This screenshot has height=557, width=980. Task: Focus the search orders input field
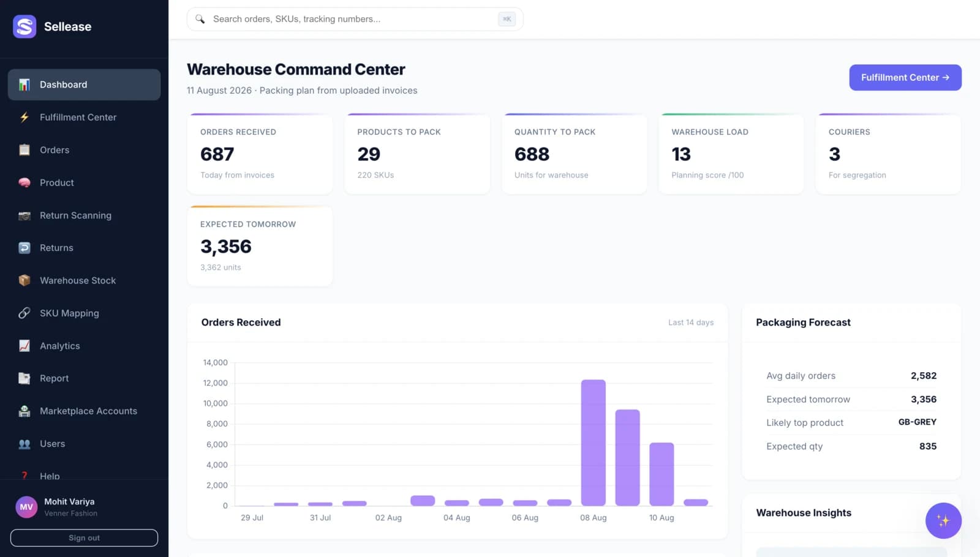tap(355, 19)
